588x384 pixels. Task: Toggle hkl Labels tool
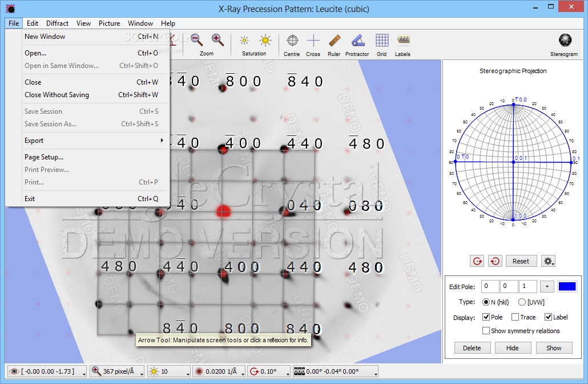click(x=403, y=39)
